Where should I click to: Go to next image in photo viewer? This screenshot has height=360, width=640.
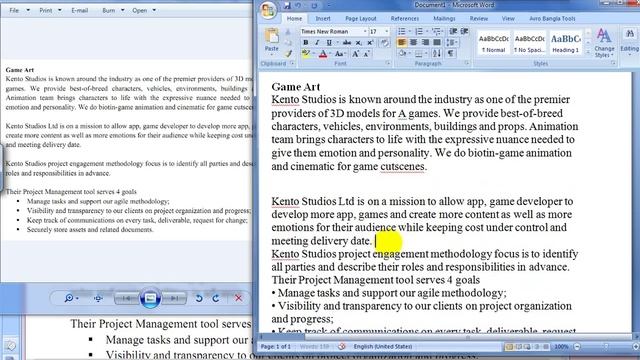tap(174, 298)
